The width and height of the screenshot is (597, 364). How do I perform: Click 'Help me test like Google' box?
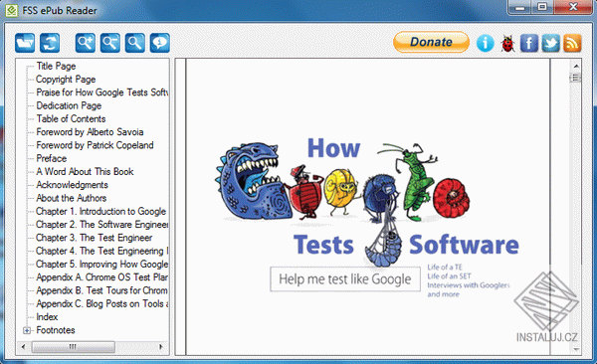345,279
